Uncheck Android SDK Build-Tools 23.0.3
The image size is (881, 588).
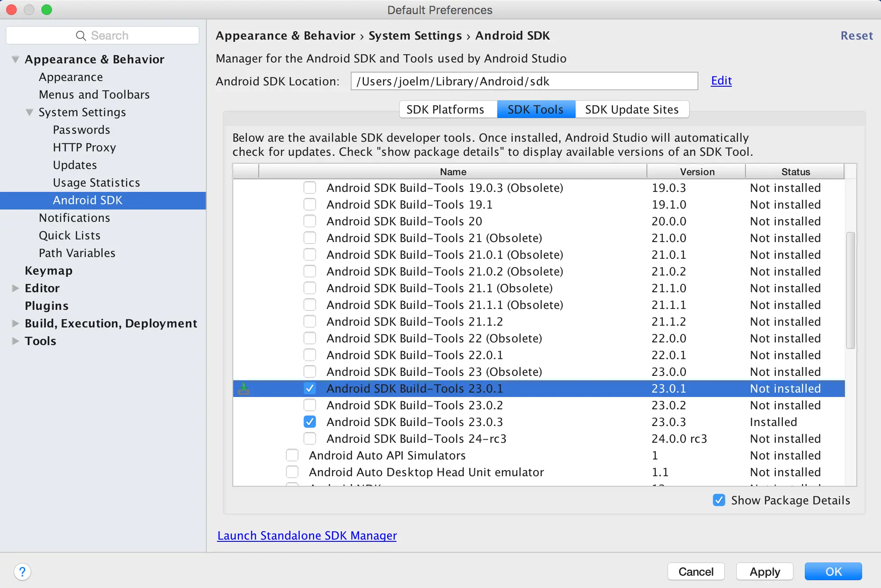tap(310, 422)
